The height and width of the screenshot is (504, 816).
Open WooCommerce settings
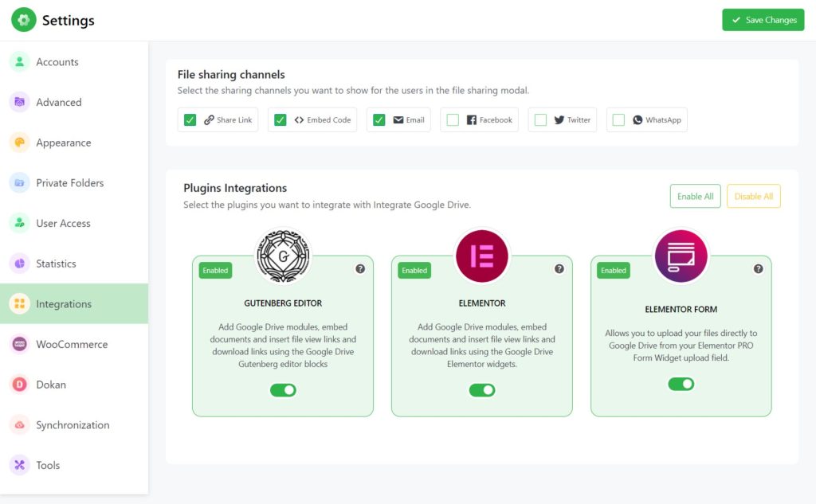(74, 344)
